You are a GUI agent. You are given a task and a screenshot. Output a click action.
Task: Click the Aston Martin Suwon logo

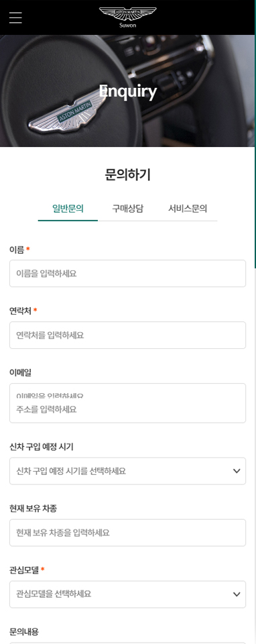127,17
